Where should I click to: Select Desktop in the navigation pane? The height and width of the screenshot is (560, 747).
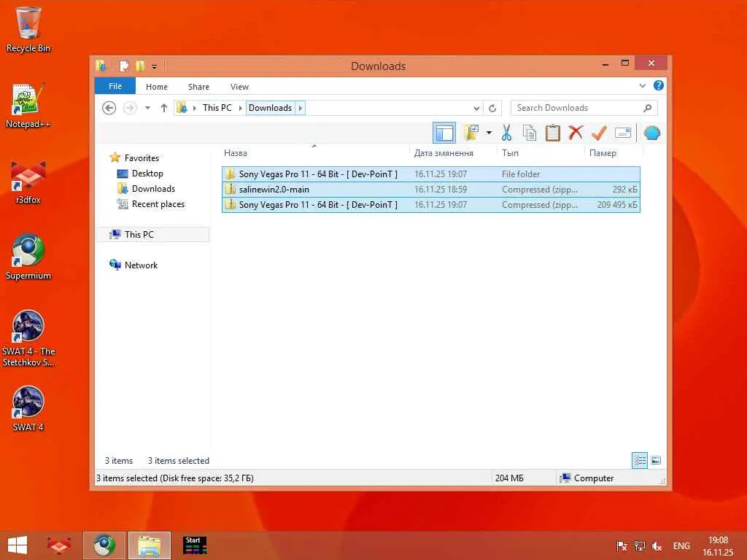tap(147, 174)
